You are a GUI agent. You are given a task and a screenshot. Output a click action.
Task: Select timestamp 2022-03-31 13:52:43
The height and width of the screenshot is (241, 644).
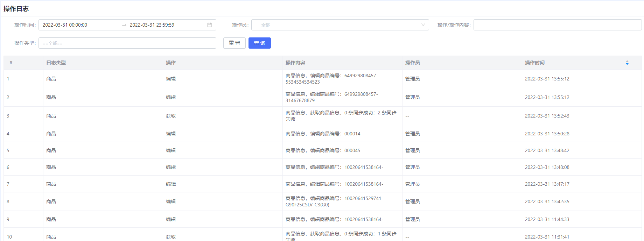(547, 116)
